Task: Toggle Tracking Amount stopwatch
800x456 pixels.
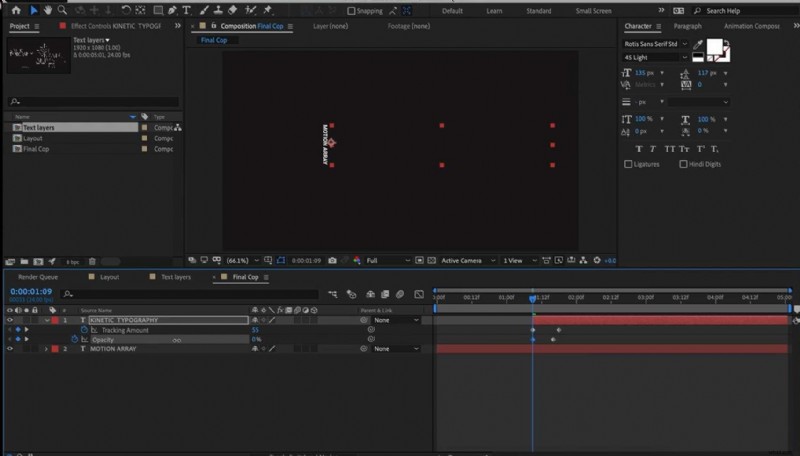Action: [x=85, y=330]
